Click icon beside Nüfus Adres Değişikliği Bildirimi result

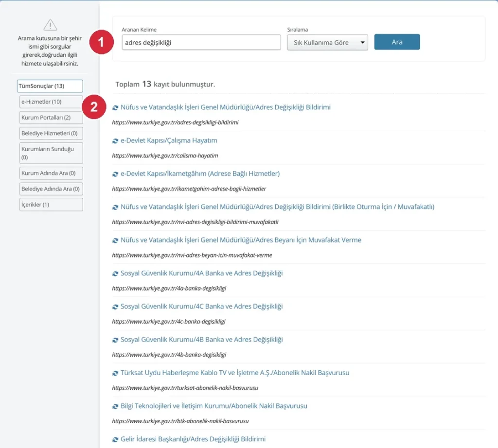tap(115, 108)
